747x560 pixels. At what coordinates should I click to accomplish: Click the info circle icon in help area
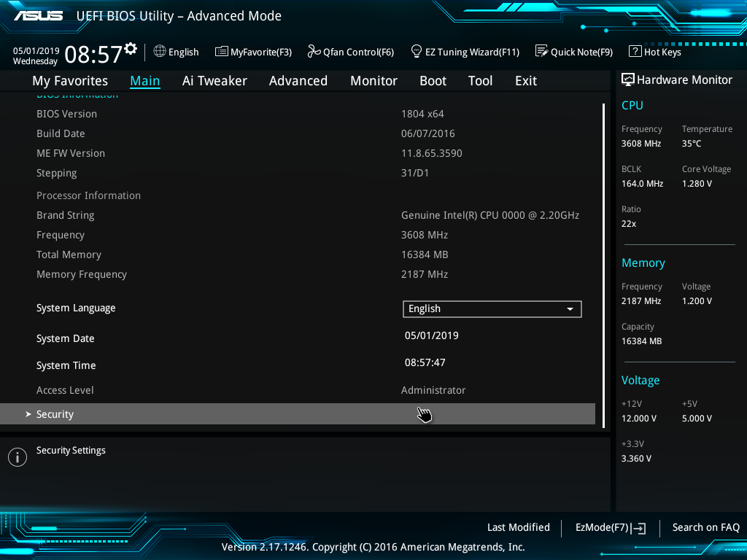click(18, 457)
